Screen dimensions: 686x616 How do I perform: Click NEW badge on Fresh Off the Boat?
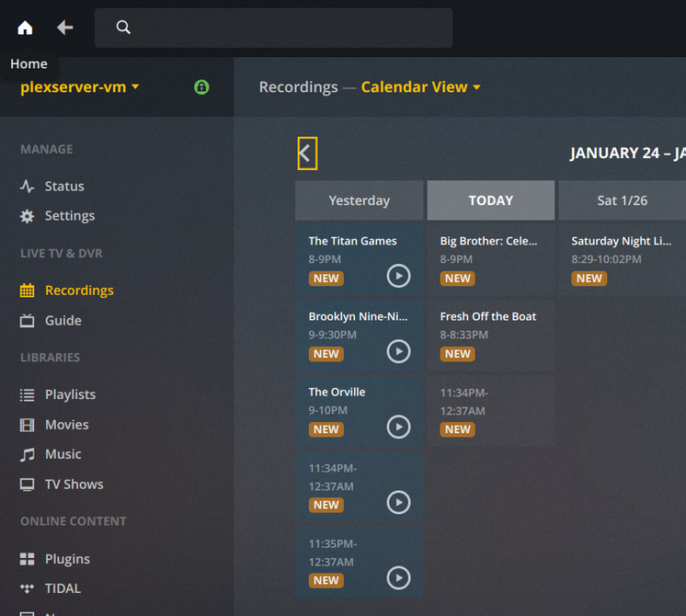[458, 354]
